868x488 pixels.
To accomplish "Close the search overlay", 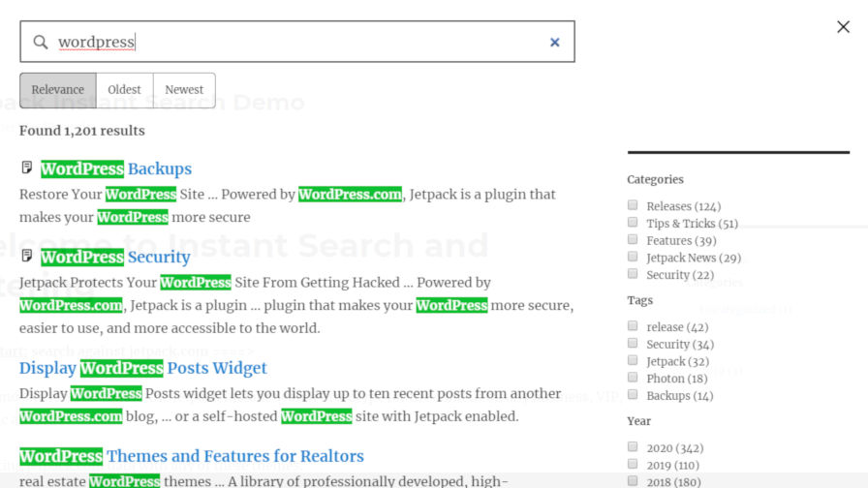I will pos(843,27).
